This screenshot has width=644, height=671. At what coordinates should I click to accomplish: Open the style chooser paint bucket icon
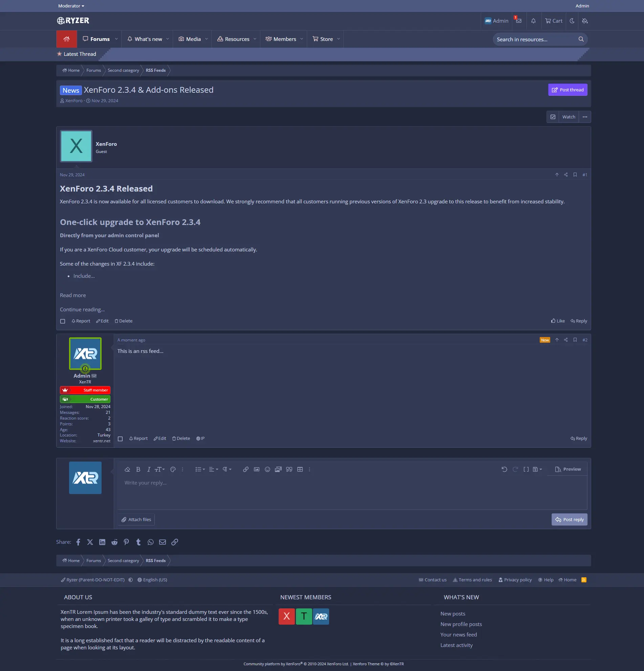[585, 21]
